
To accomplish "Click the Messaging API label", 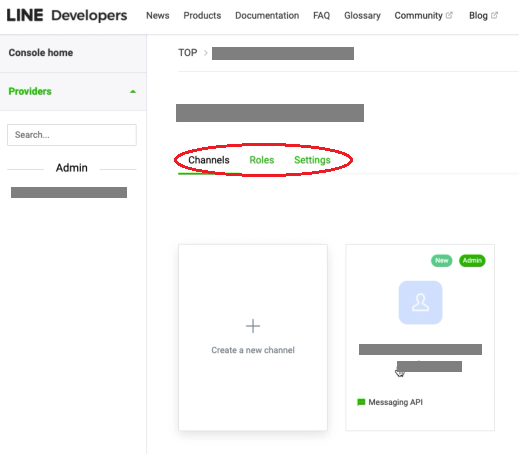I will [x=395, y=402].
